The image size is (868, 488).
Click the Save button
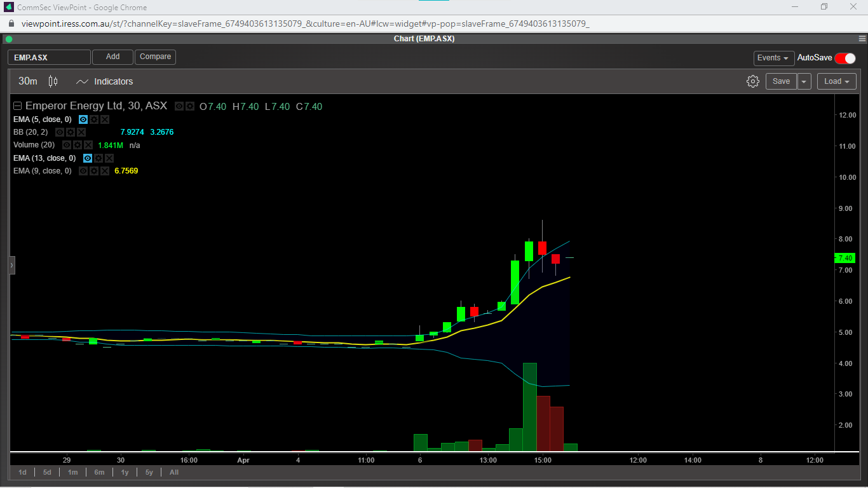tap(781, 81)
